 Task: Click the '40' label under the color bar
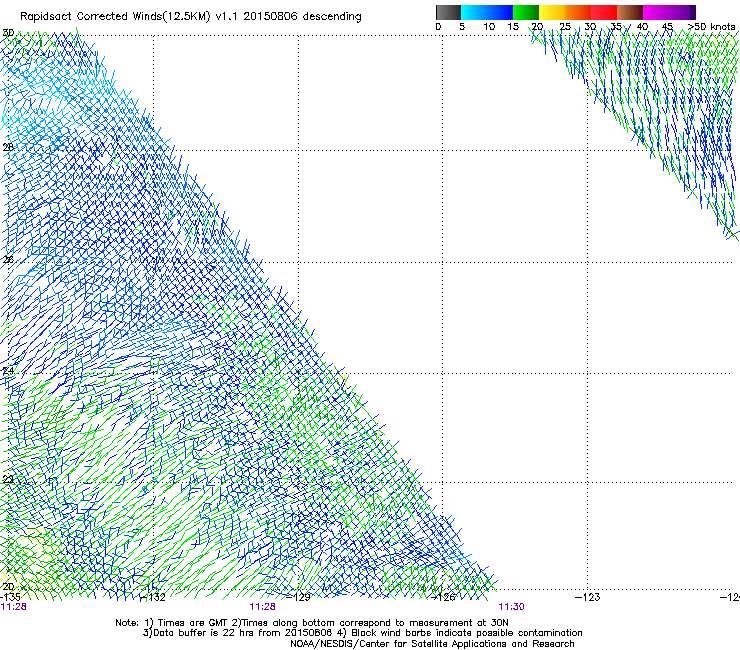click(x=642, y=26)
